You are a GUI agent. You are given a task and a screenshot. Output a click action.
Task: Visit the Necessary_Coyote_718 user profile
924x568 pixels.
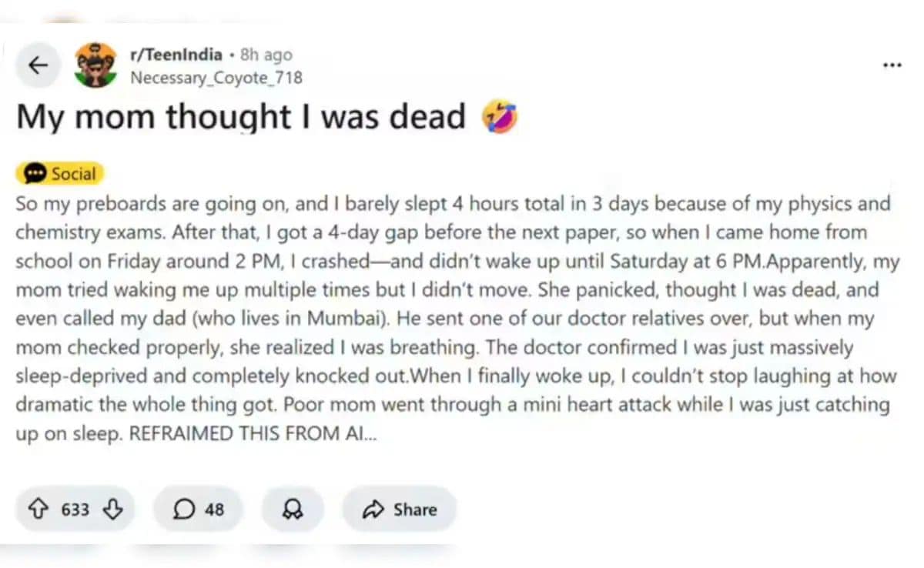(x=216, y=78)
